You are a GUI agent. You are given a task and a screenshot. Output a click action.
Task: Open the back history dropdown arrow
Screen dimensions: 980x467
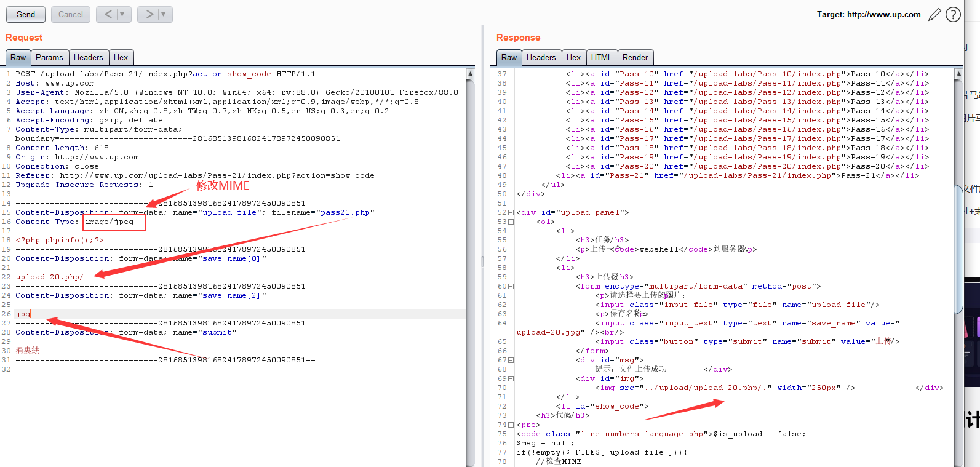pos(122,14)
